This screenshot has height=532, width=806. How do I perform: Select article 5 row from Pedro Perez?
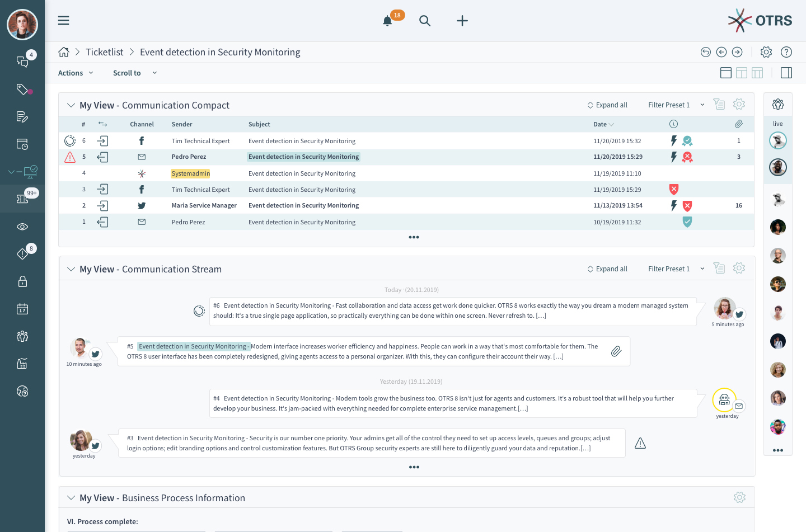click(406, 157)
